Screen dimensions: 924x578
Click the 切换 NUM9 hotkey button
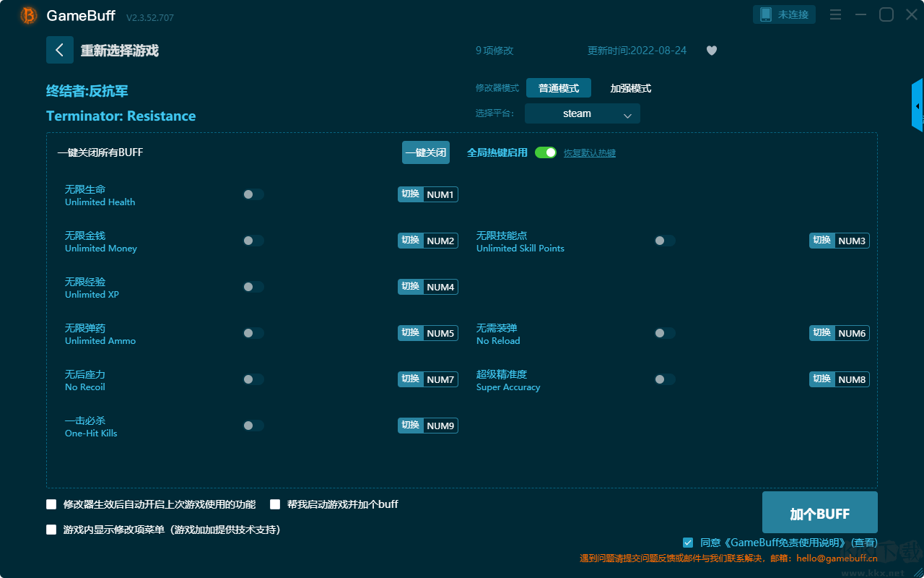coord(428,426)
